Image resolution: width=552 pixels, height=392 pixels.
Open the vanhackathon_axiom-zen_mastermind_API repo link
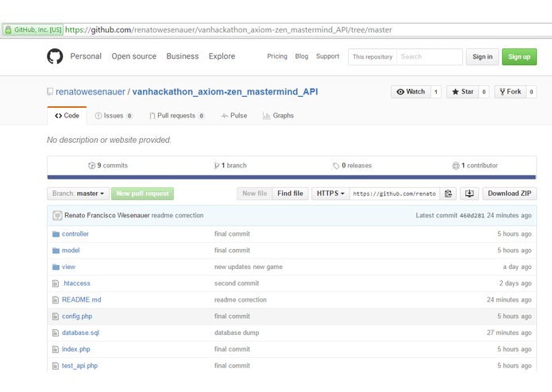225,92
